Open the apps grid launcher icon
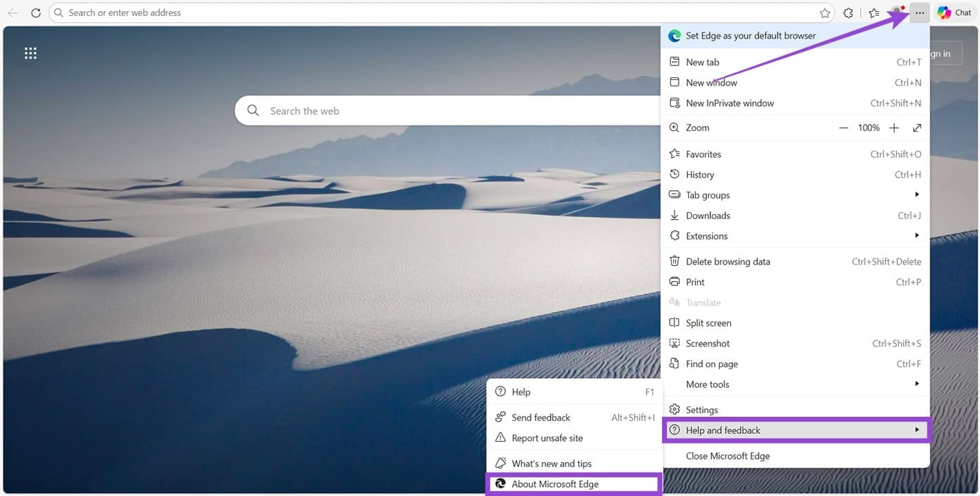980x496 pixels. coord(30,54)
